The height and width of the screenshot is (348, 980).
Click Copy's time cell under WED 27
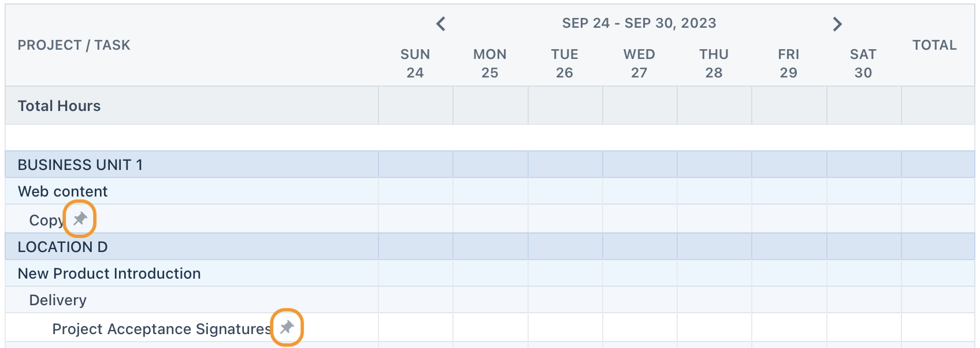click(639, 220)
